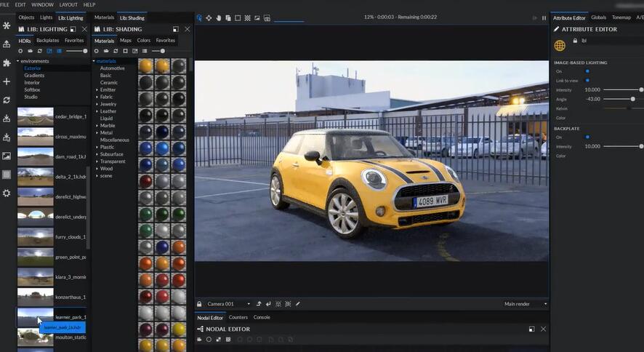
Task: Click the folder icon in Lib: Shading toolbar
Action: [x=106, y=51]
